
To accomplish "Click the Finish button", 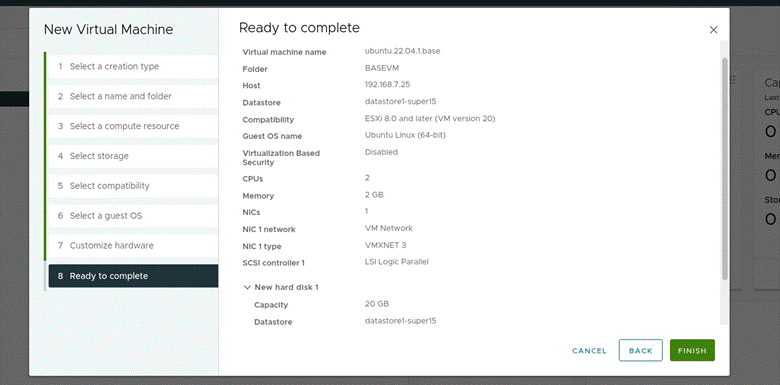I will tap(692, 350).
